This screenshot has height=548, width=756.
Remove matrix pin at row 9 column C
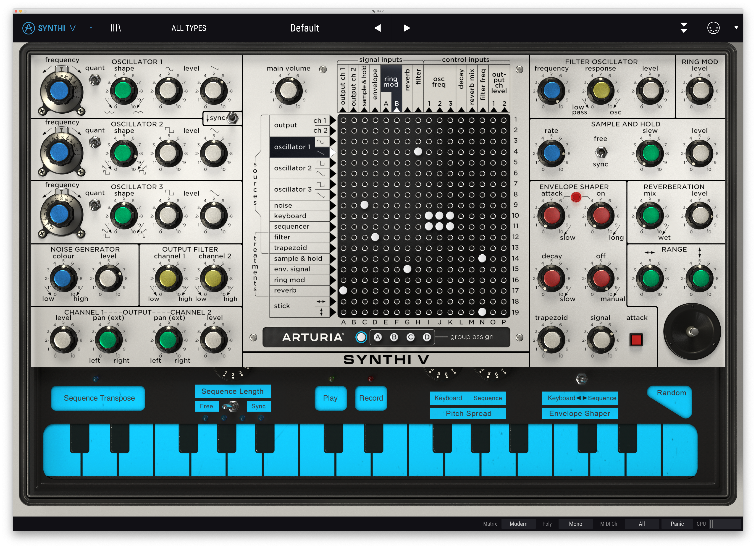tap(365, 205)
